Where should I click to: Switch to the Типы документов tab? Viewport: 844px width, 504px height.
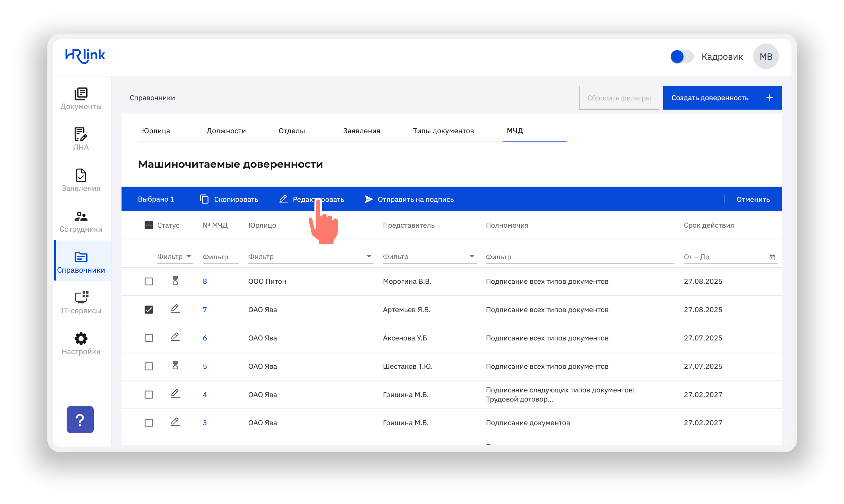click(443, 131)
